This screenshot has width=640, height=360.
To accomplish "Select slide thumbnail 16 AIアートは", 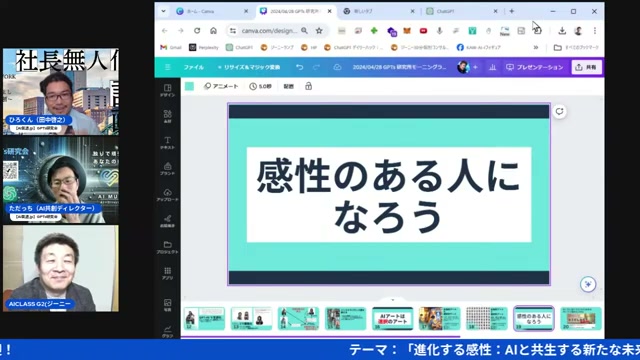I will pos(392,318).
